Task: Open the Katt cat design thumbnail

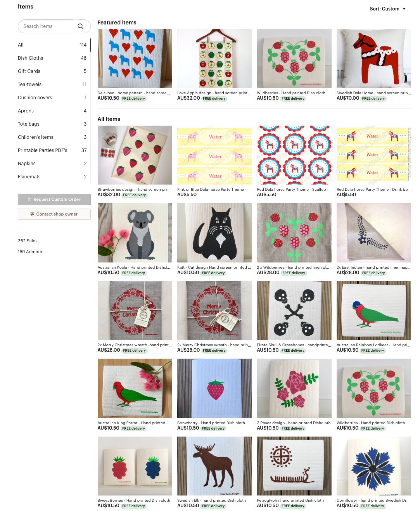Action: [214, 233]
